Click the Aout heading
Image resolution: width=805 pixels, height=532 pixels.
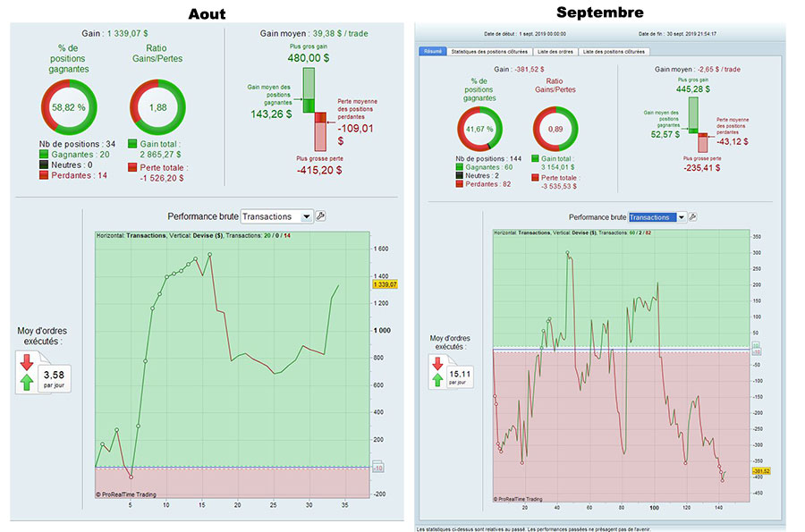(207, 13)
